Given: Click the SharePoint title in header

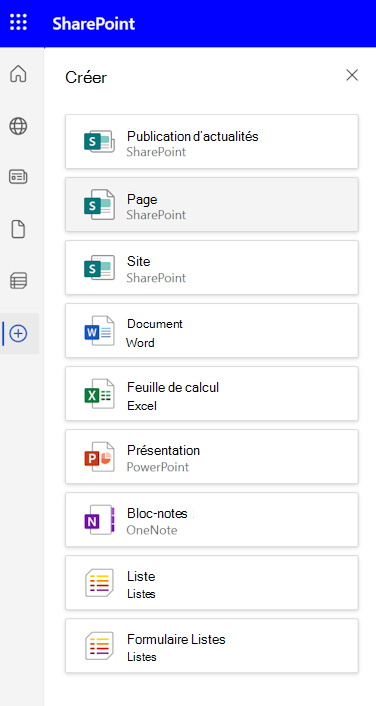Looking at the screenshot, I should tap(94, 23).
